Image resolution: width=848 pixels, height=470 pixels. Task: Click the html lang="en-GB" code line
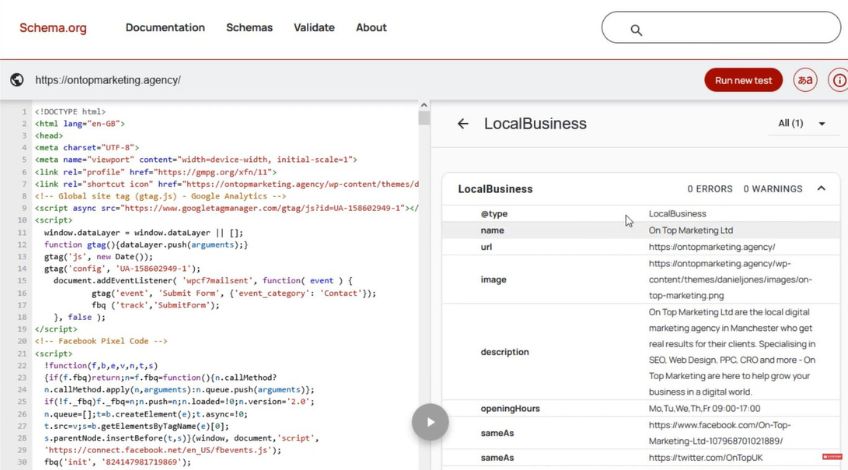tap(80, 123)
